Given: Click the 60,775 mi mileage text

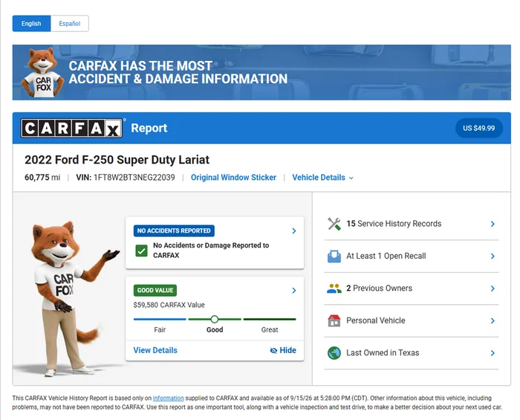Looking at the screenshot, I should click(42, 178).
